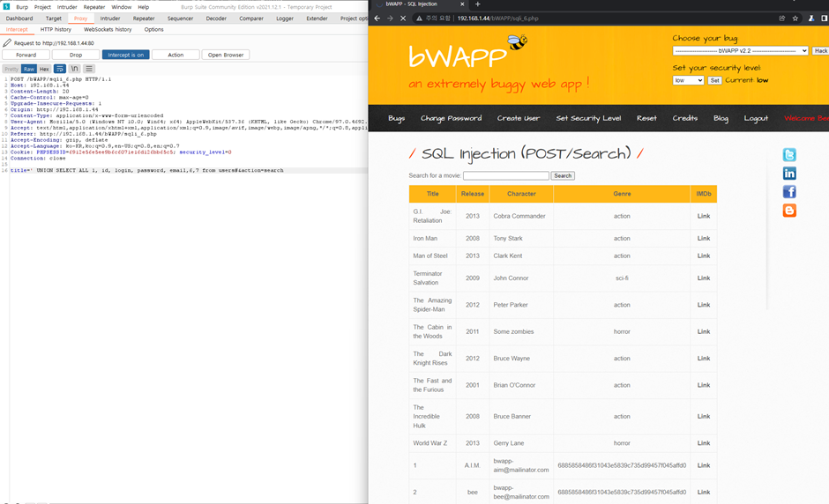Image resolution: width=829 pixels, height=504 pixels.
Task: Open the Credits navigation link
Action: (x=684, y=118)
